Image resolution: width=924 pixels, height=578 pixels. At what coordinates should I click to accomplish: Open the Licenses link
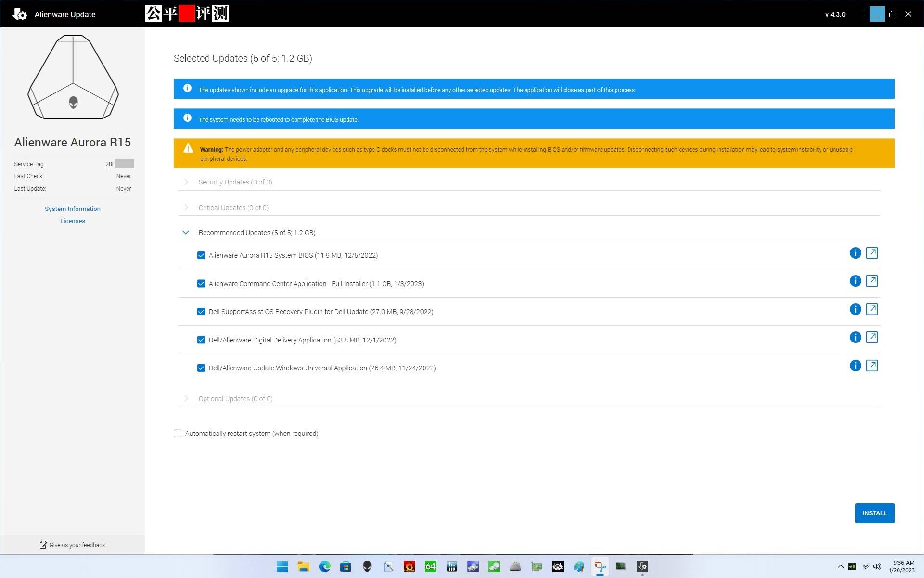pyautogui.click(x=73, y=221)
